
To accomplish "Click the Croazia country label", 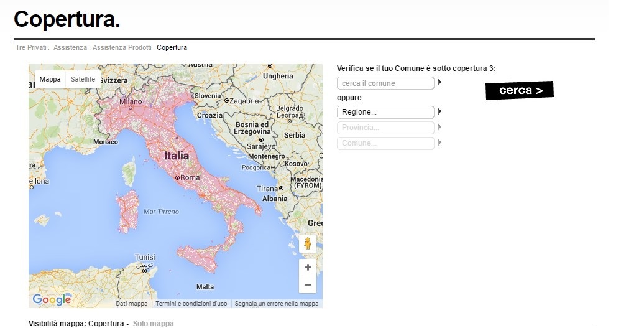I will [210, 116].
